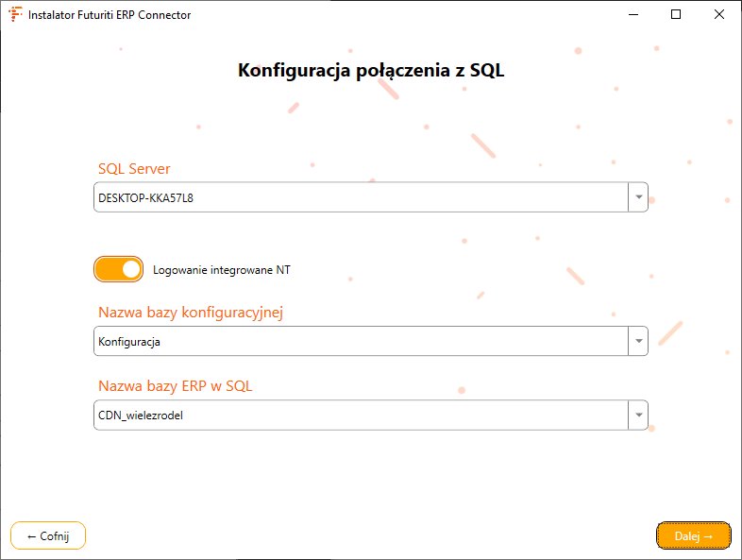Click the DESKTOP-KKA57L8 server name field
This screenshot has width=742, height=560.
pyautogui.click(x=359, y=197)
